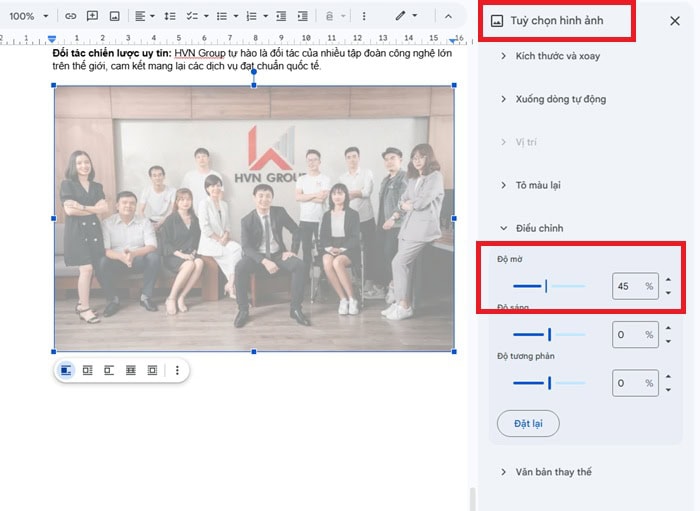Insert an image using the toolbar image icon
The image size is (700, 511).
(115, 16)
